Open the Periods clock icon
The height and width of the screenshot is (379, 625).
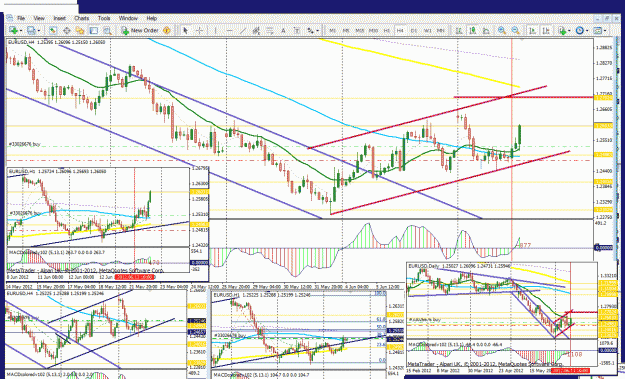[x=580, y=30]
